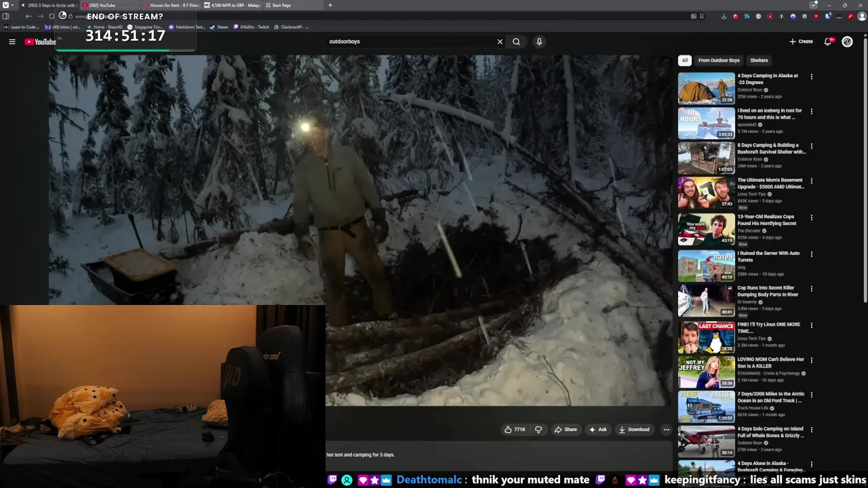
Task: Open the ClockworkPi bookmark
Action: 292,27
